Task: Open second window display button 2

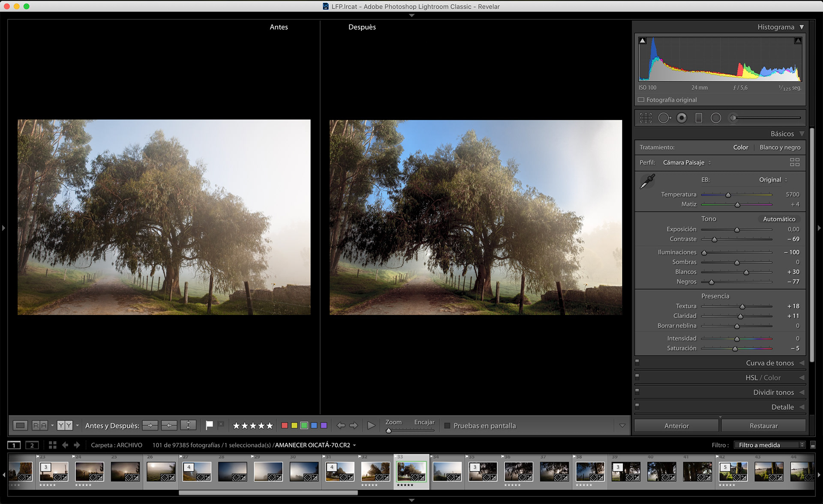Action: [x=32, y=445]
